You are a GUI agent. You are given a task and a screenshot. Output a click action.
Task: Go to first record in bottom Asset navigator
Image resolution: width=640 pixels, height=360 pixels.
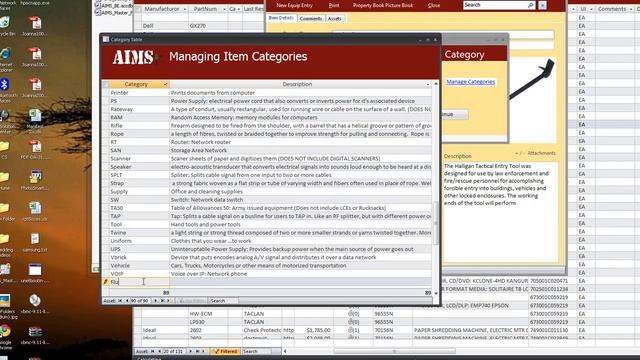tap(153, 351)
